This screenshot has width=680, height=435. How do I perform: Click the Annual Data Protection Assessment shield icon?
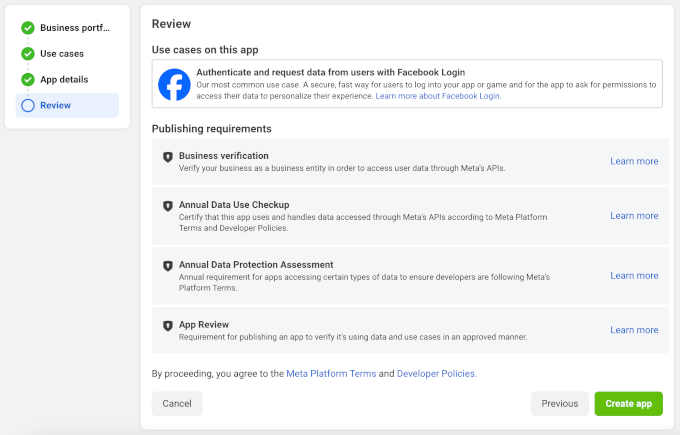point(168,265)
